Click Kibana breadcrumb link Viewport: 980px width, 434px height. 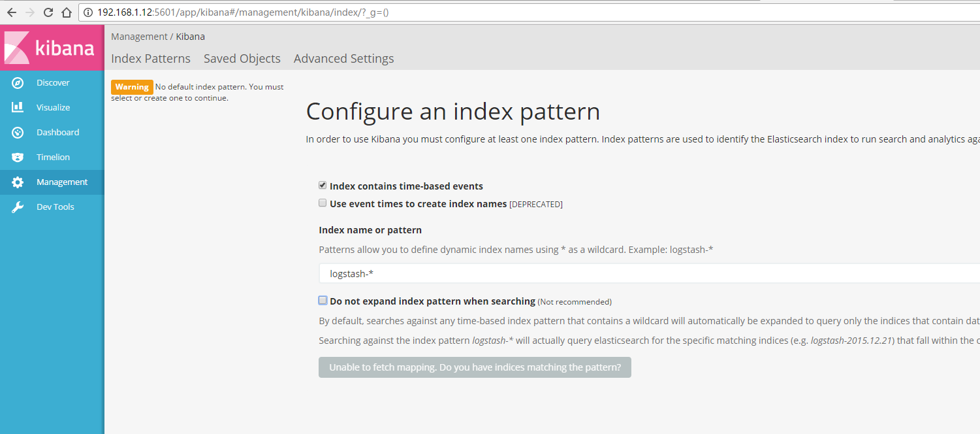[191, 37]
